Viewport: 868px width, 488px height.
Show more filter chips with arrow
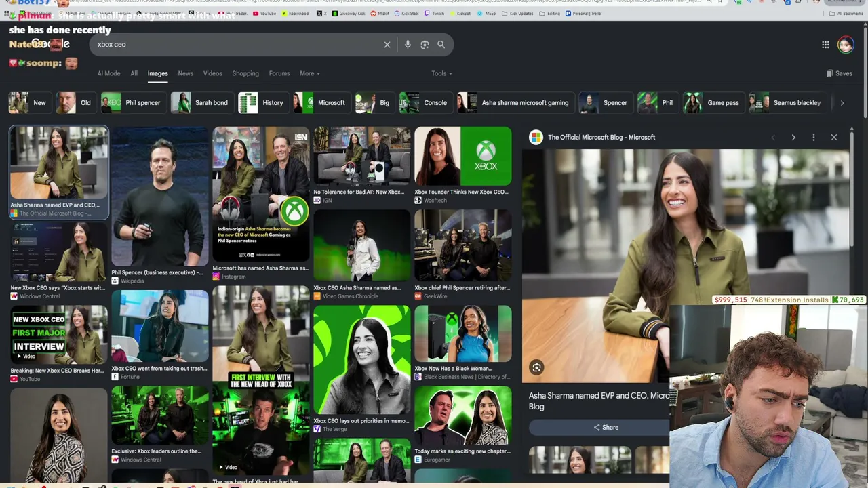[x=842, y=103]
